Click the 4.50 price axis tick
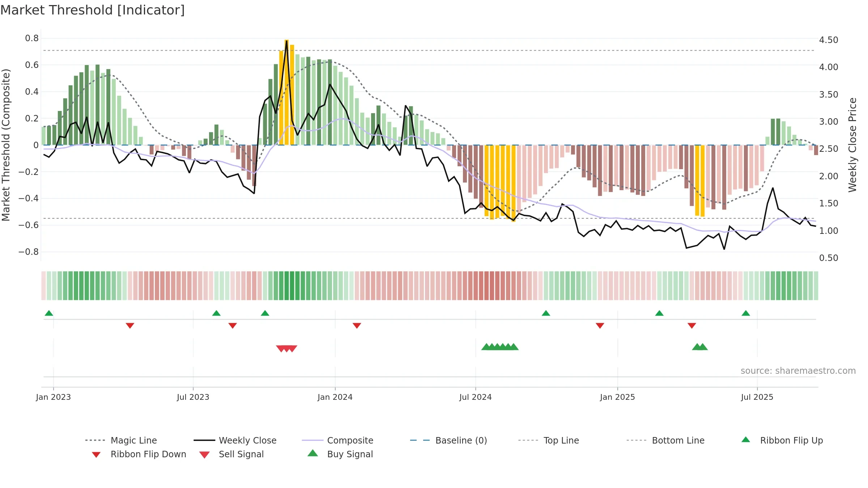The image size is (868, 488). [829, 40]
